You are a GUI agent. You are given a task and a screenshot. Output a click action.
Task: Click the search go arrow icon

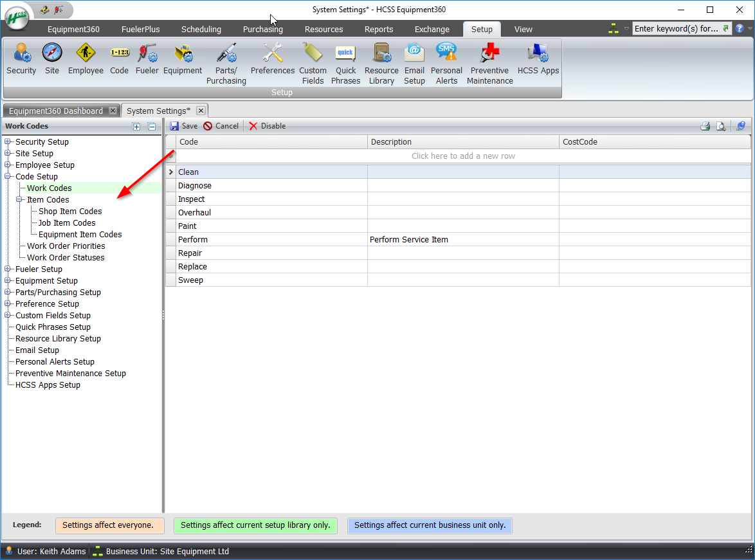click(x=725, y=28)
